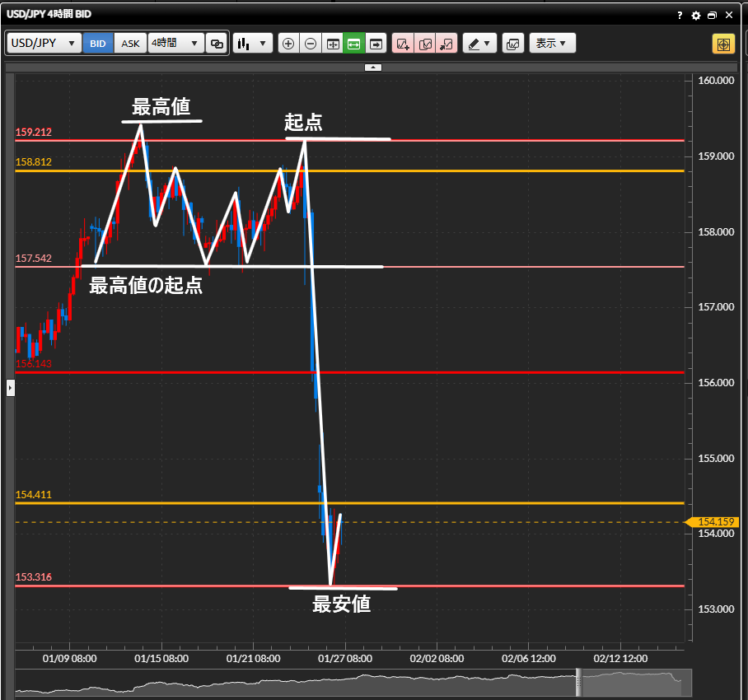This screenshot has width=748, height=700.
Task: Click the chart snapshot icon
Action: [x=512, y=44]
